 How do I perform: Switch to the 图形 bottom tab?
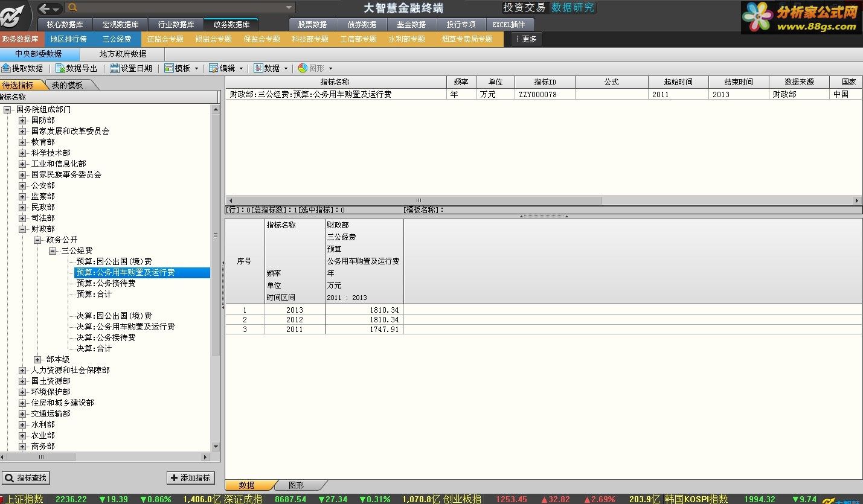tap(298, 485)
